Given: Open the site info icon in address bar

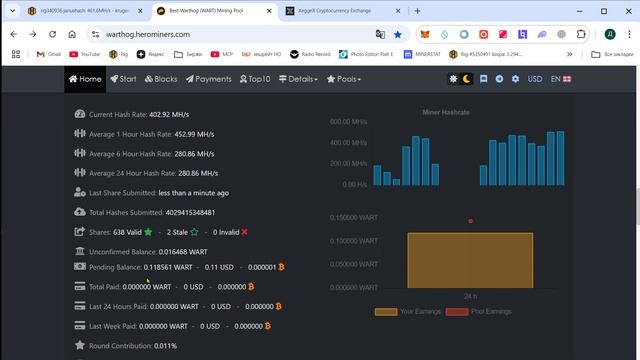Looking at the screenshot, I should tap(96, 34).
